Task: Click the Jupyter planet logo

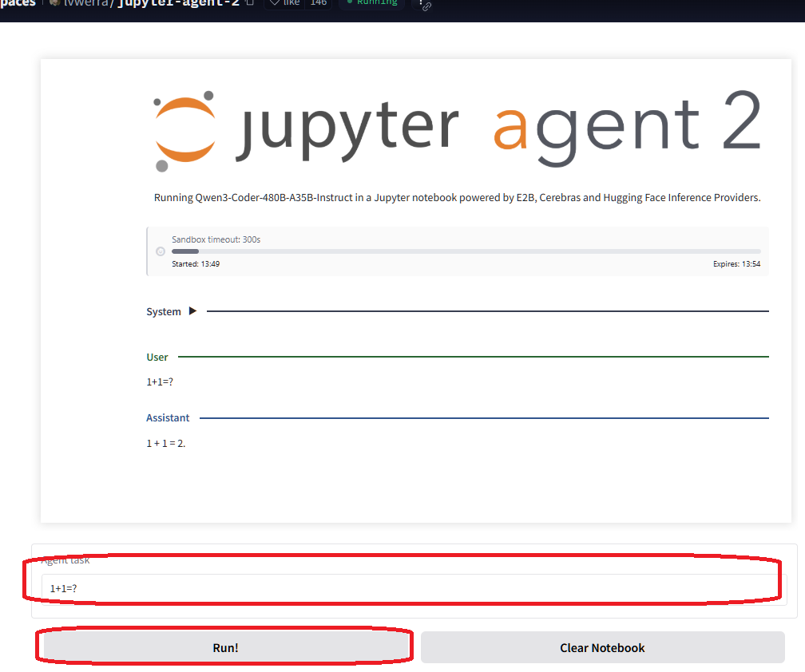Action: tap(184, 132)
